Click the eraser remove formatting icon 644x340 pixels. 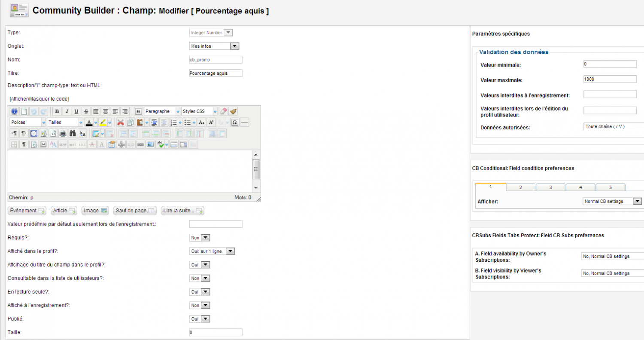click(223, 111)
